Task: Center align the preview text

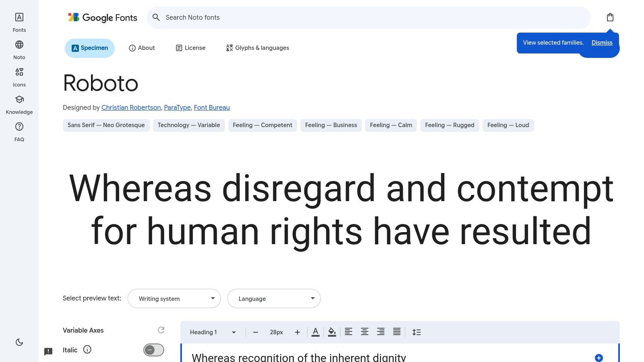Action: 365,332
